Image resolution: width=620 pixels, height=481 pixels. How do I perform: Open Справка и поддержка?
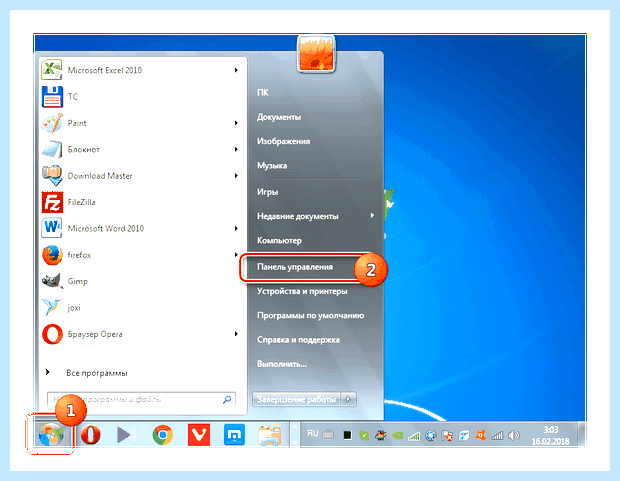click(298, 340)
